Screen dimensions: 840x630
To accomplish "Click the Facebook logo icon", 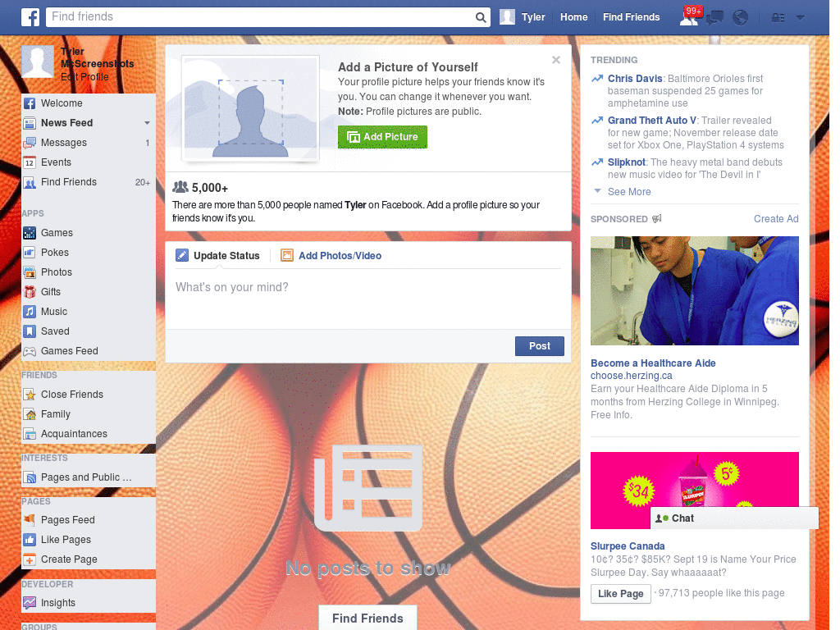I will coord(30,17).
